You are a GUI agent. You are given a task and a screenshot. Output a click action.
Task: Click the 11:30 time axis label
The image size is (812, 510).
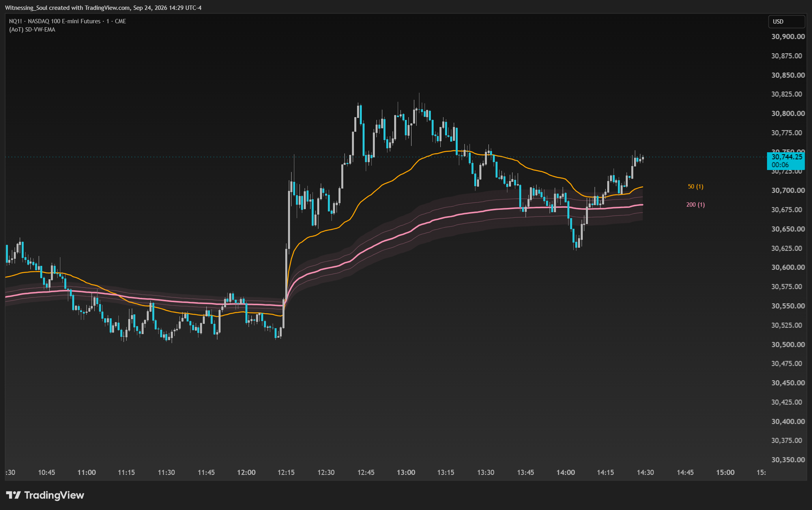pos(167,473)
